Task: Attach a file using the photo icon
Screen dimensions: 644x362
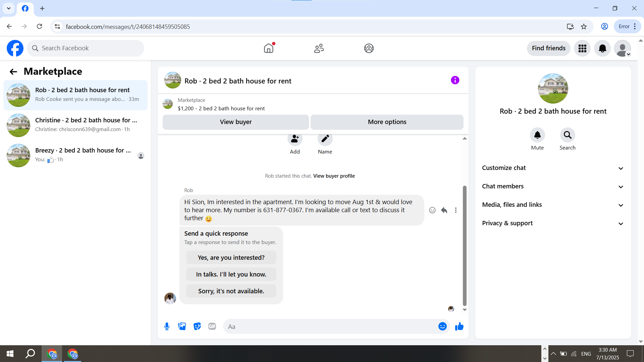Action: point(182,326)
